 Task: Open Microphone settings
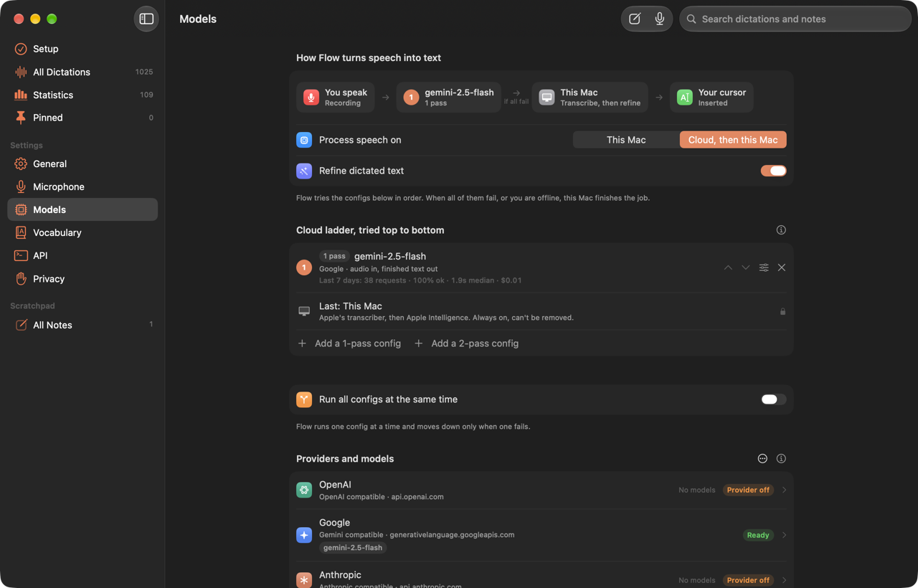click(x=82, y=186)
